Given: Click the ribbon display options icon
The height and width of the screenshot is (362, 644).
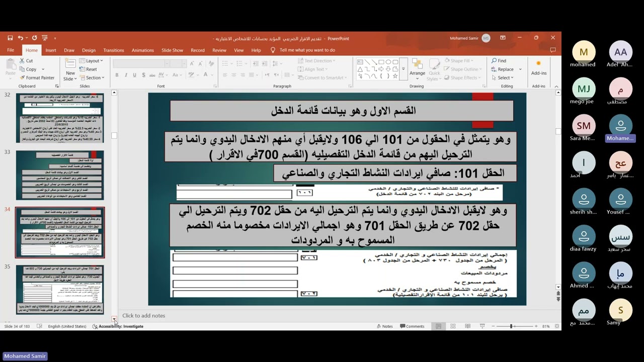Looking at the screenshot, I should 503,38.
